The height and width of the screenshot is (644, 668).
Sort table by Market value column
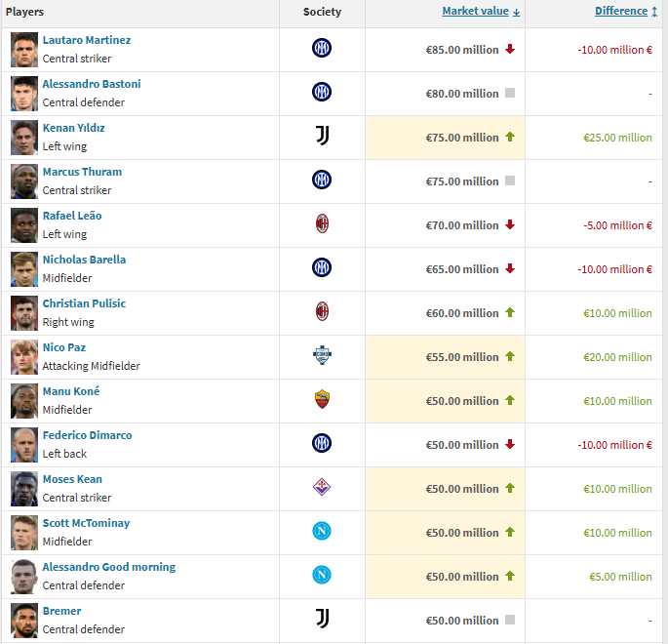point(475,12)
